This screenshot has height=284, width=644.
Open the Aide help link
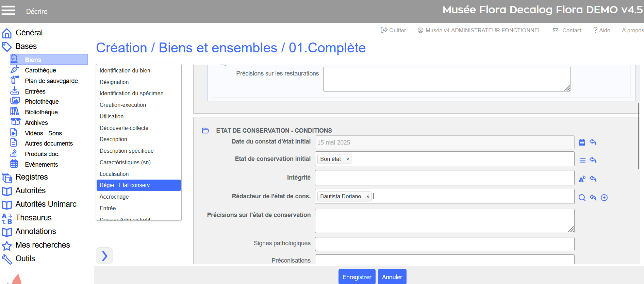[x=602, y=30]
